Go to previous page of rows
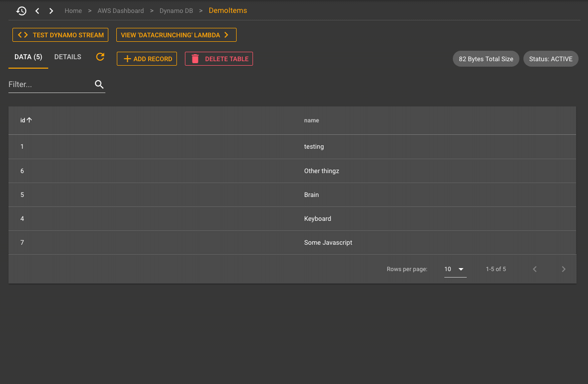Viewport: 588px width, 384px height. (x=535, y=269)
